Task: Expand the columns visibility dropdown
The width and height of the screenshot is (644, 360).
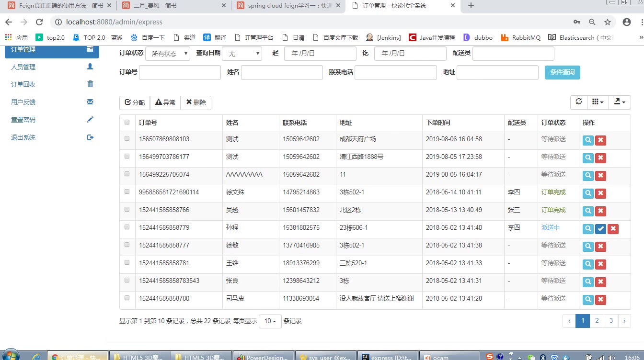Action: click(x=598, y=102)
